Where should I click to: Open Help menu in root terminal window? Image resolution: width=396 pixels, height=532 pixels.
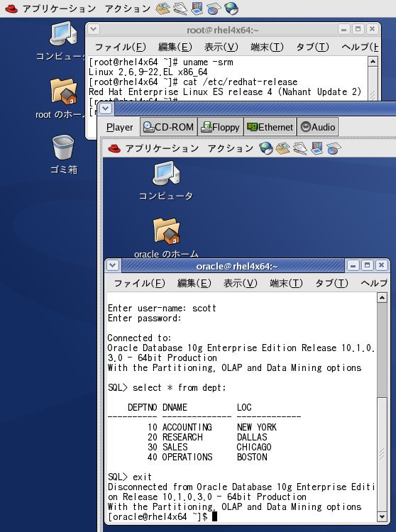coord(360,47)
